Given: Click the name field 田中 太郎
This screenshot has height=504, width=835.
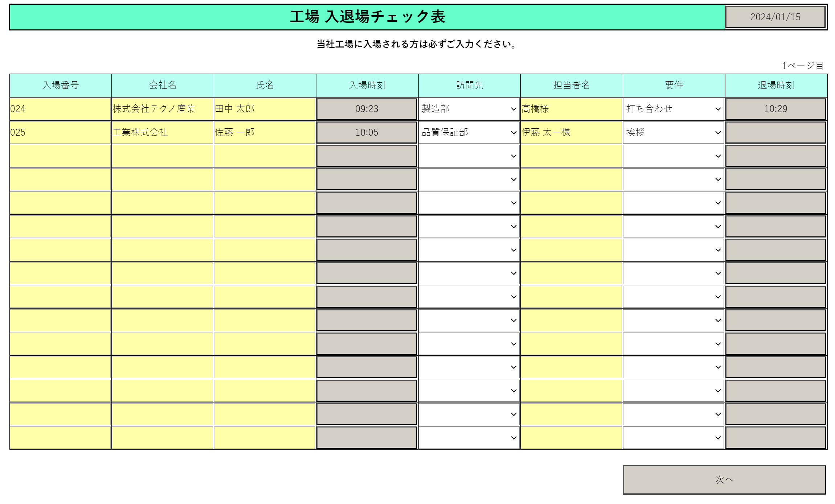Looking at the screenshot, I should tap(265, 109).
